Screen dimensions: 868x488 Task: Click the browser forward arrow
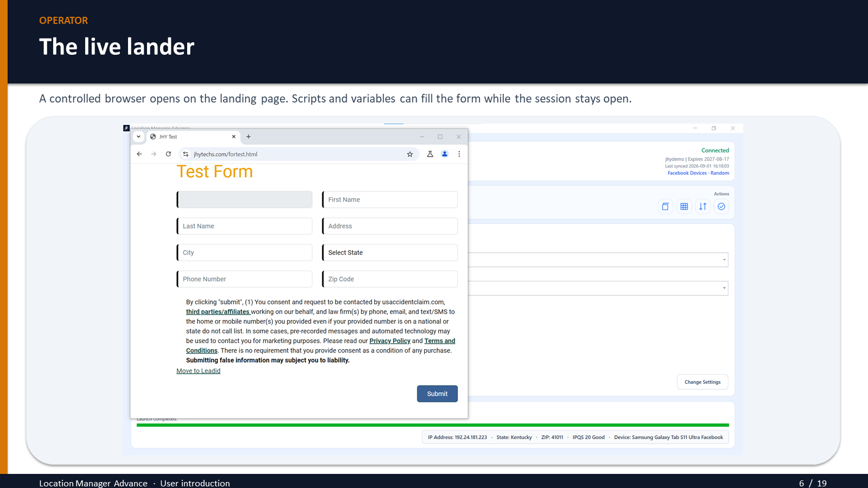click(154, 154)
